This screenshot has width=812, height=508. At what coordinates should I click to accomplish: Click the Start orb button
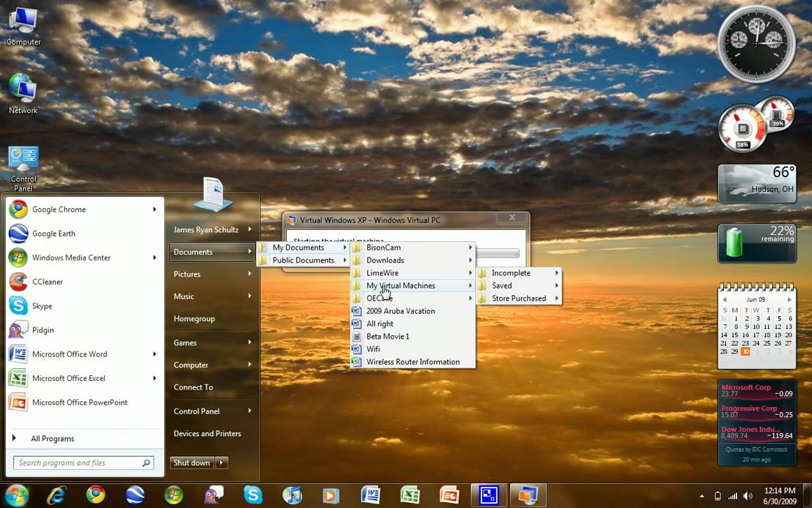click(x=17, y=495)
